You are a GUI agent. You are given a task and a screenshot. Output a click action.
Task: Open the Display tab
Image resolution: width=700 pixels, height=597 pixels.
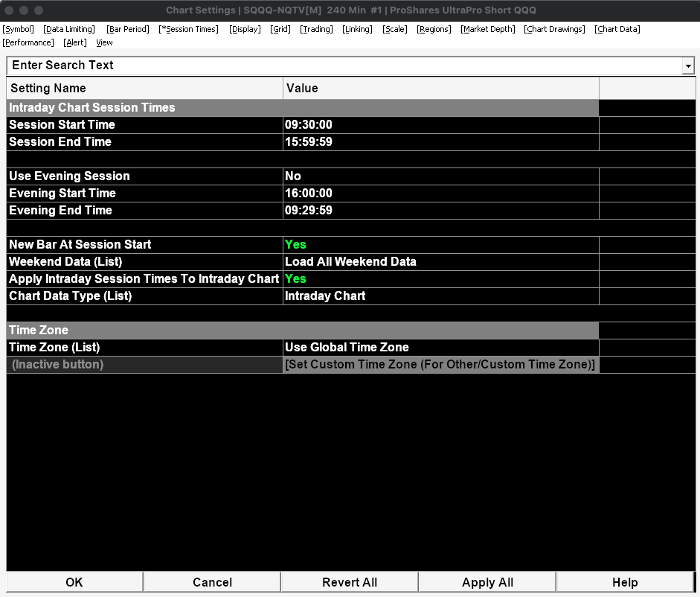click(245, 29)
